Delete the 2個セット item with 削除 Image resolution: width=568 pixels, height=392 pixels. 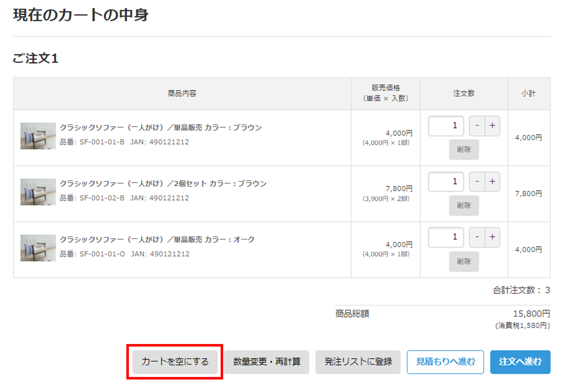(464, 205)
